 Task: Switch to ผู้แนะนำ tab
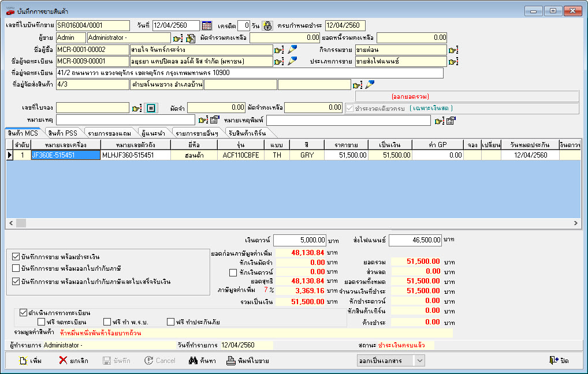pyautogui.click(x=153, y=133)
